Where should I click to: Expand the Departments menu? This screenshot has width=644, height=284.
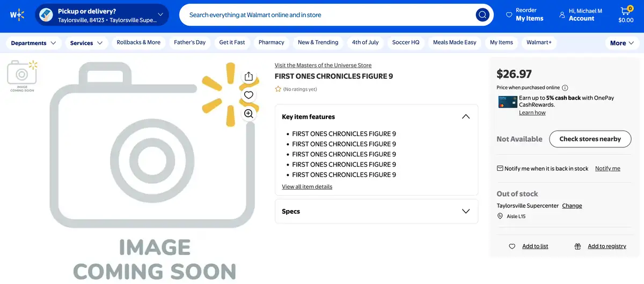[33, 43]
